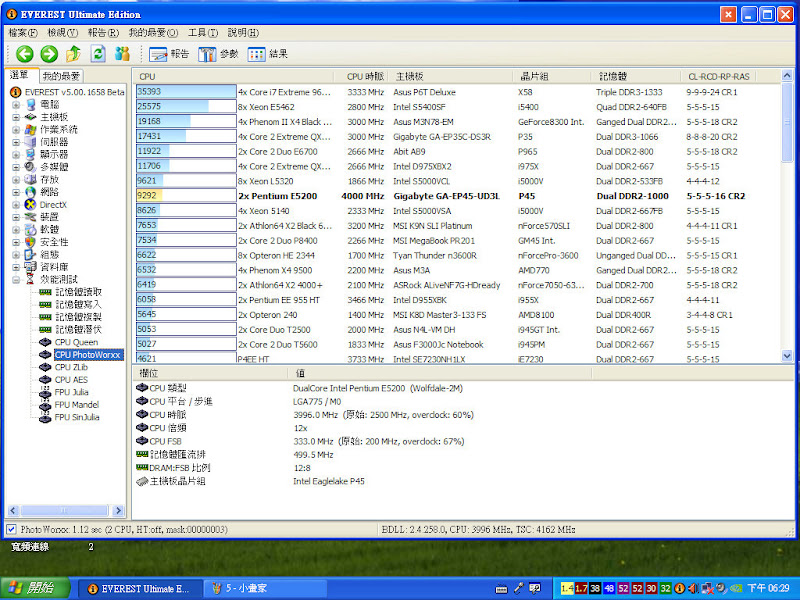Open the 報告 report toolbar button
Screen dimensions: 800x600
pyautogui.click(x=168, y=54)
